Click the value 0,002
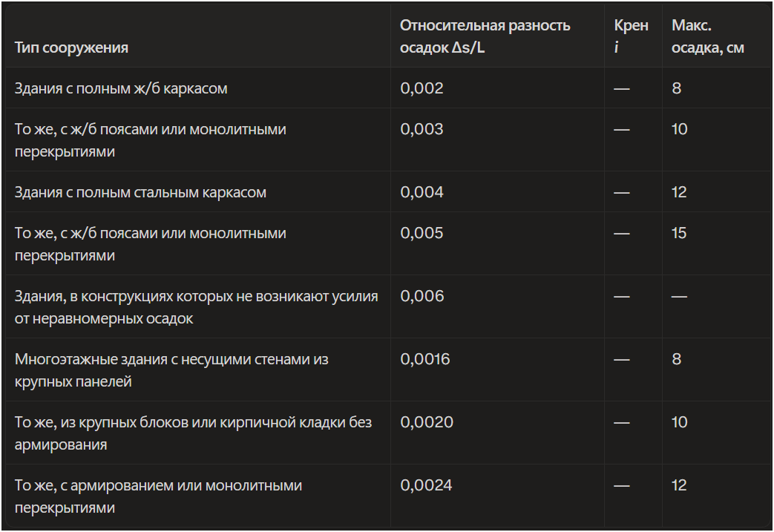The image size is (774, 532). point(422,88)
